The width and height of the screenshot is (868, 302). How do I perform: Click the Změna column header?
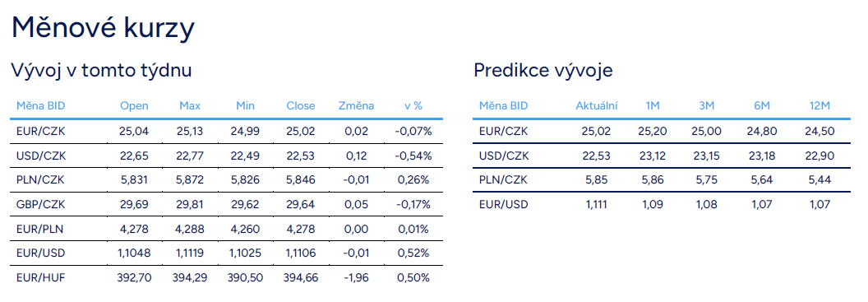[x=356, y=106]
